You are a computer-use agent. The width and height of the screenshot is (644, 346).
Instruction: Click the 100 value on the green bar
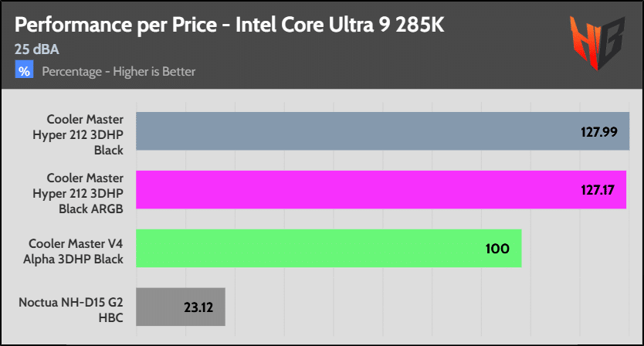(x=497, y=249)
